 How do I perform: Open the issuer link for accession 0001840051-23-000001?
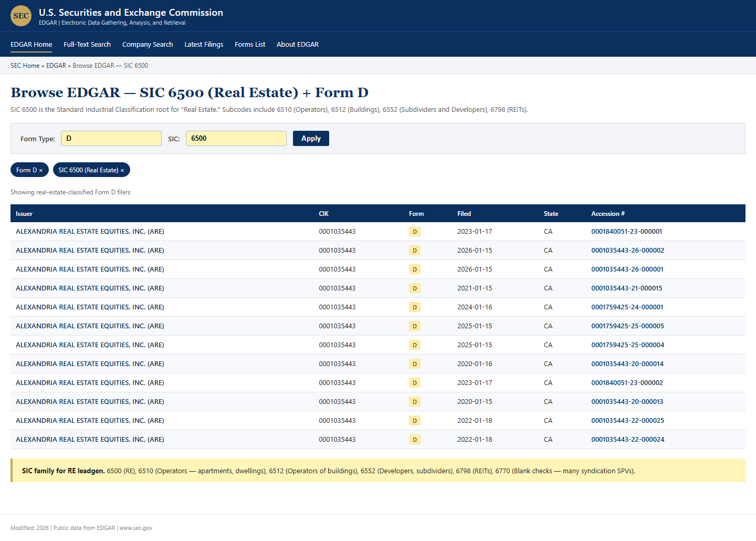coord(90,232)
